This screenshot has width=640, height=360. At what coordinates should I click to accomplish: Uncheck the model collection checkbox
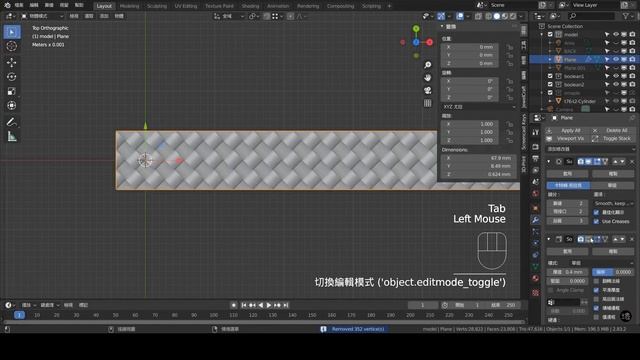[x=550, y=35]
